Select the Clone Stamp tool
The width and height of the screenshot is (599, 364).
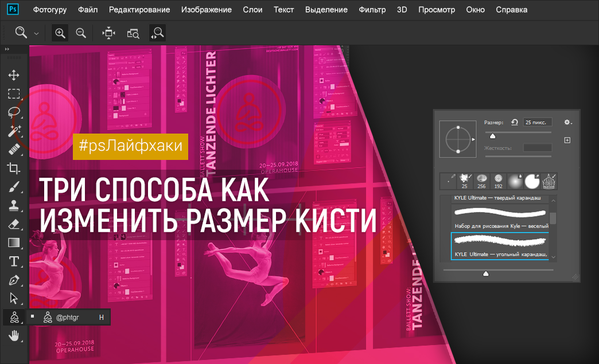(14, 205)
